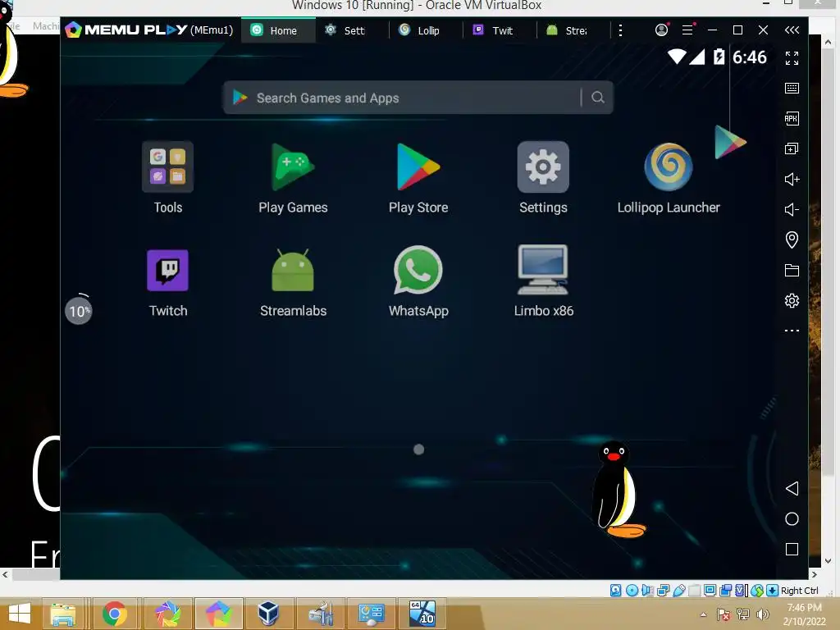840x630 pixels.
Task: Switch to the Lollip tab
Action: (426, 30)
